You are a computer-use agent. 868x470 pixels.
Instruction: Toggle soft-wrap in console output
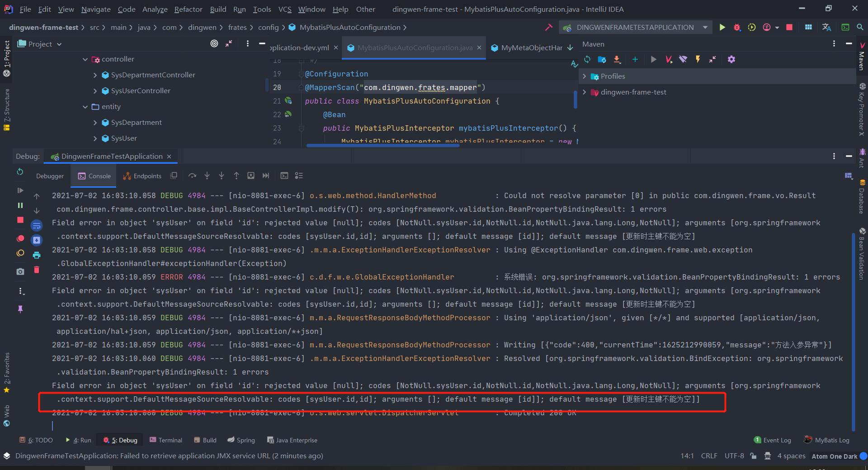37,226
